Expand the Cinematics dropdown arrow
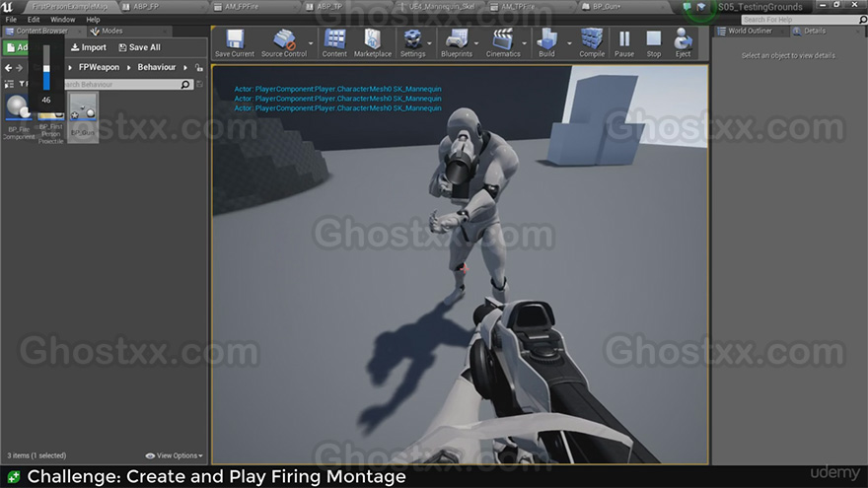 [x=524, y=43]
